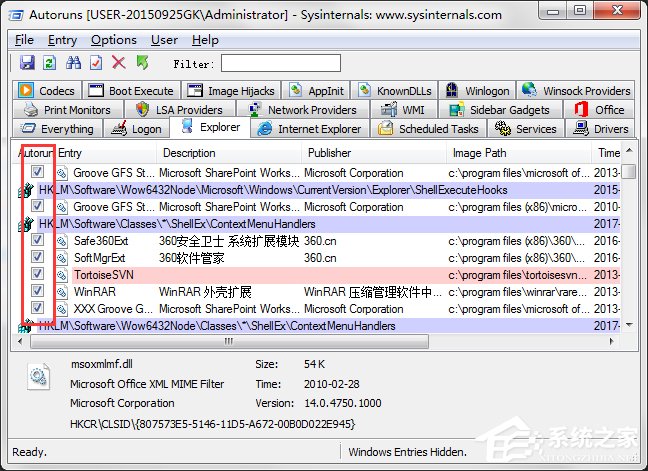Screen dimensions: 648x471
Task: Click the Save toolbar icon
Action: pos(27,63)
